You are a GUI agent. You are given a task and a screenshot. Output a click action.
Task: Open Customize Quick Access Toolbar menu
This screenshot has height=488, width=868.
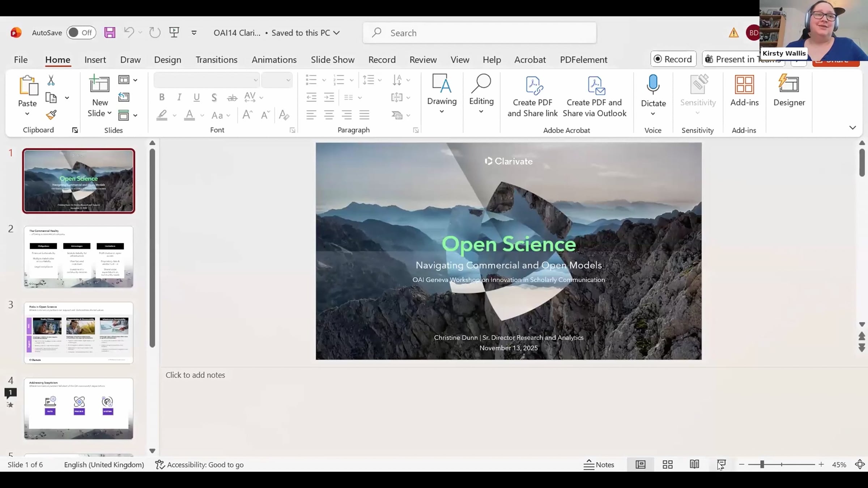pos(194,33)
